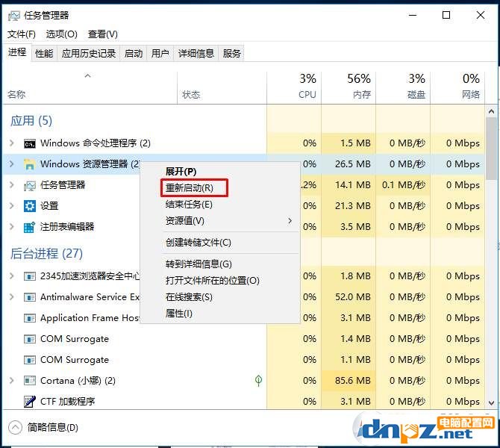Open the 选项(O) menu
Image resolution: width=500 pixels, height=448 pixels.
coord(61,34)
